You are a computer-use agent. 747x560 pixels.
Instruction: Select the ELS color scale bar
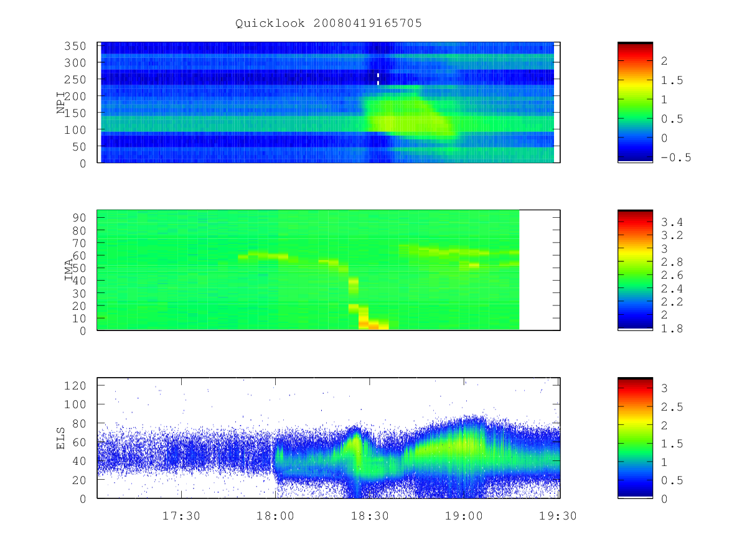[635, 437]
